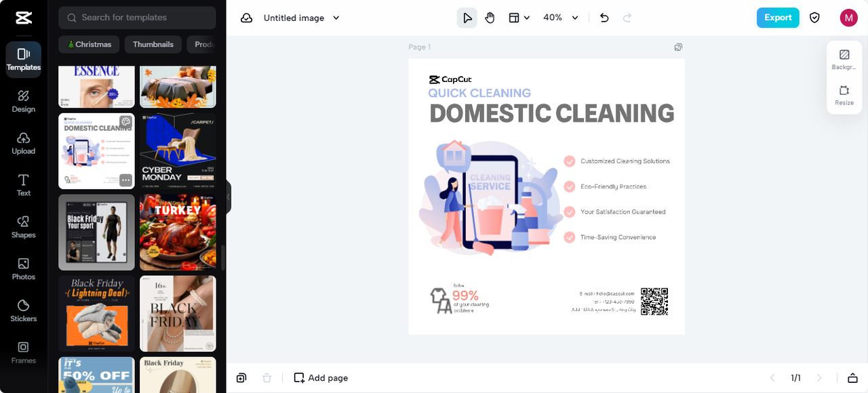Screen dimensions: 868x393
Task: Select the Christmas category chip
Action: (x=89, y=45)
